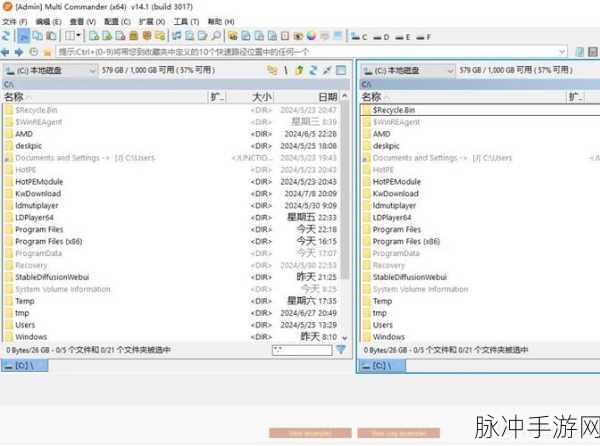Open the 帮助 (H) menu

point(221,21)
